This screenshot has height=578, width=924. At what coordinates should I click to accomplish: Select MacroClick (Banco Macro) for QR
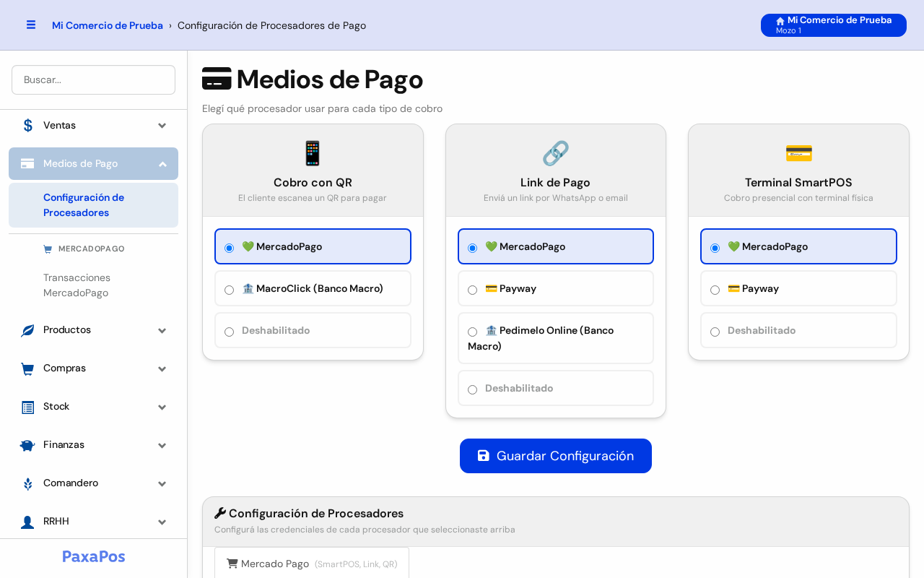pos(313,288)
